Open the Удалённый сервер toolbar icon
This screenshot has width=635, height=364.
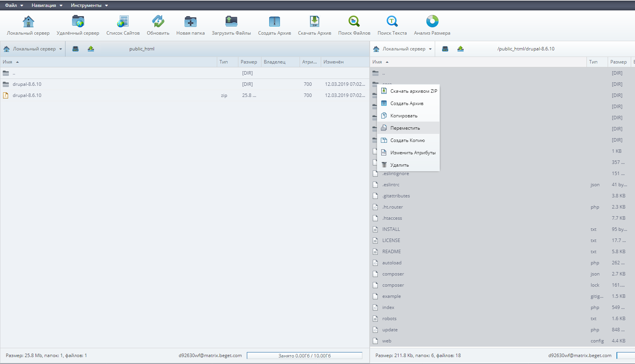pyautogui.click(x=78, y=22)
